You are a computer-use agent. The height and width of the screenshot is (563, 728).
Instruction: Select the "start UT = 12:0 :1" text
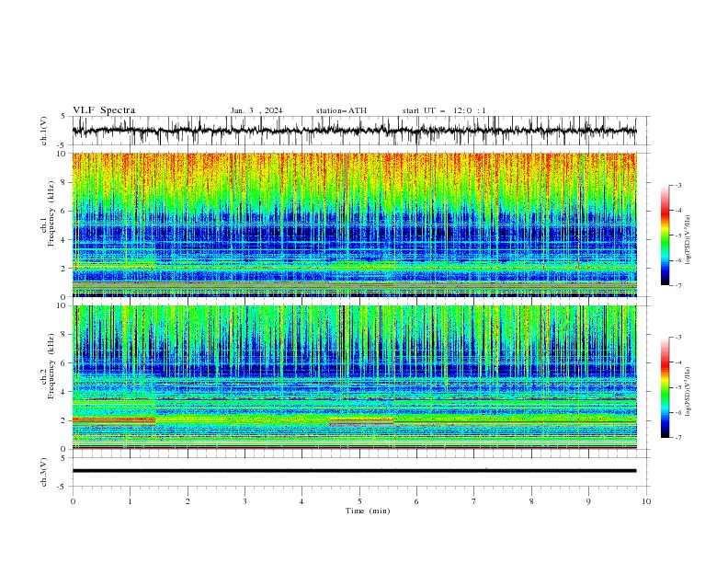point(444,110)
